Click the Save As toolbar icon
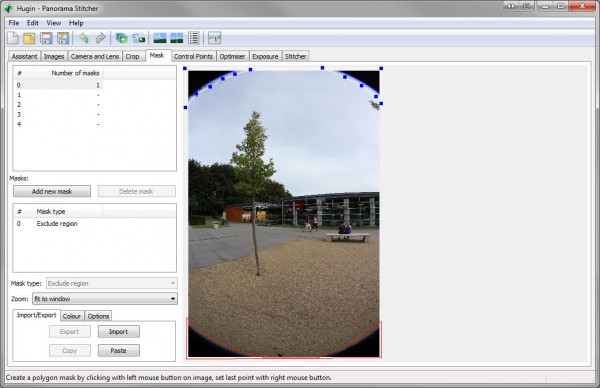600x388 pixels. click(63, 38)
